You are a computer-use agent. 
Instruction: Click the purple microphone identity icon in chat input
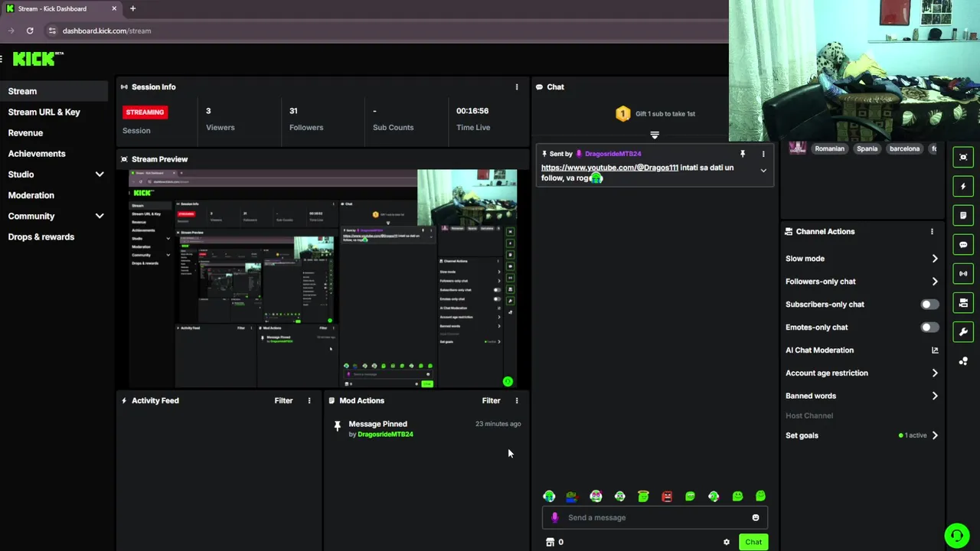tap(555, 517)
